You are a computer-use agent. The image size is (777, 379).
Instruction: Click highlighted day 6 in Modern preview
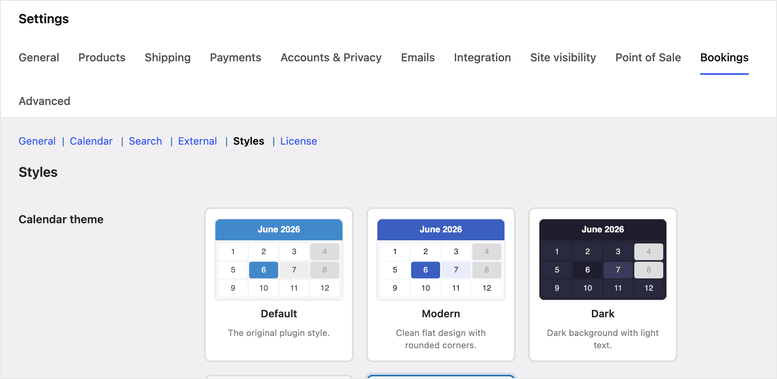pos(425,270)
